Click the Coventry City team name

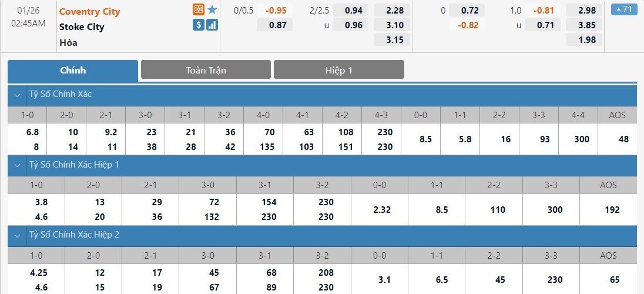click(89, 12)
